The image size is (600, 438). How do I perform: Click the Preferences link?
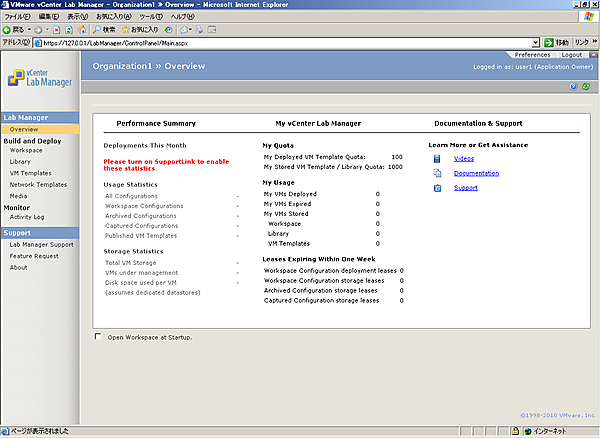532,55
